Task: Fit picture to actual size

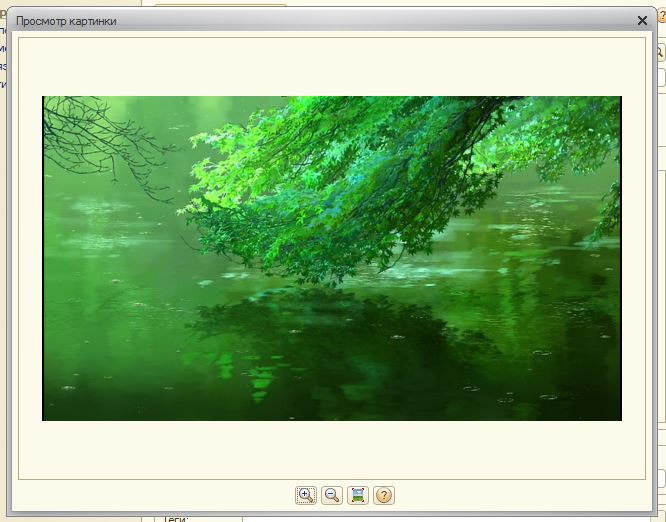Action: pyautogui.click(x=358, y=495)
